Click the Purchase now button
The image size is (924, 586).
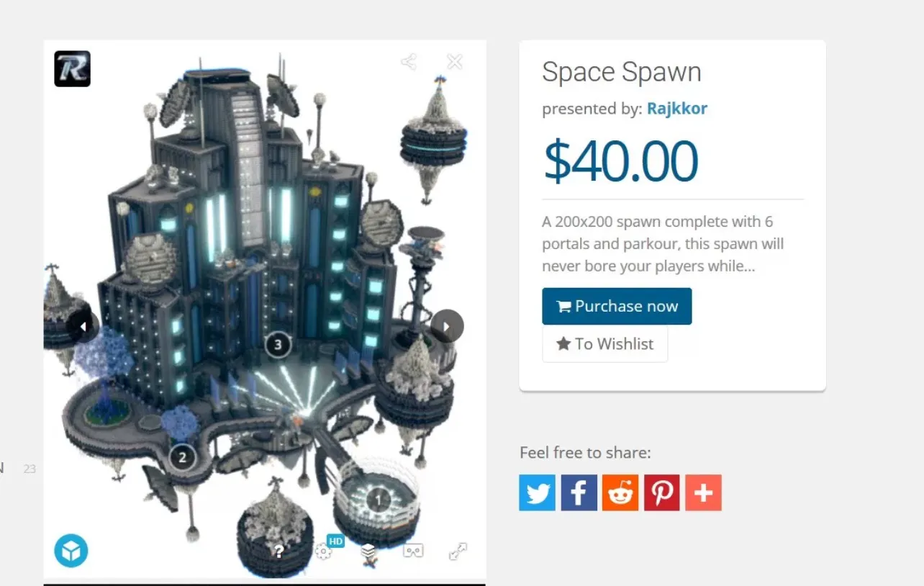click(x=617, y=307)
